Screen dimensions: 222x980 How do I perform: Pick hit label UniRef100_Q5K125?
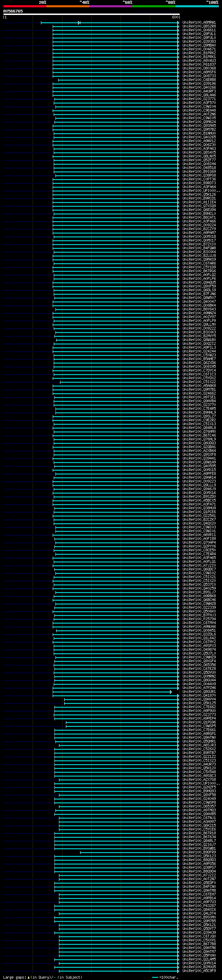pos(199,703)
